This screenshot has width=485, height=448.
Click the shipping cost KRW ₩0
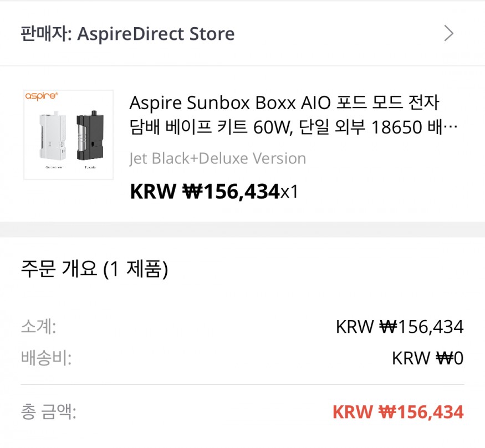point(427,358)
